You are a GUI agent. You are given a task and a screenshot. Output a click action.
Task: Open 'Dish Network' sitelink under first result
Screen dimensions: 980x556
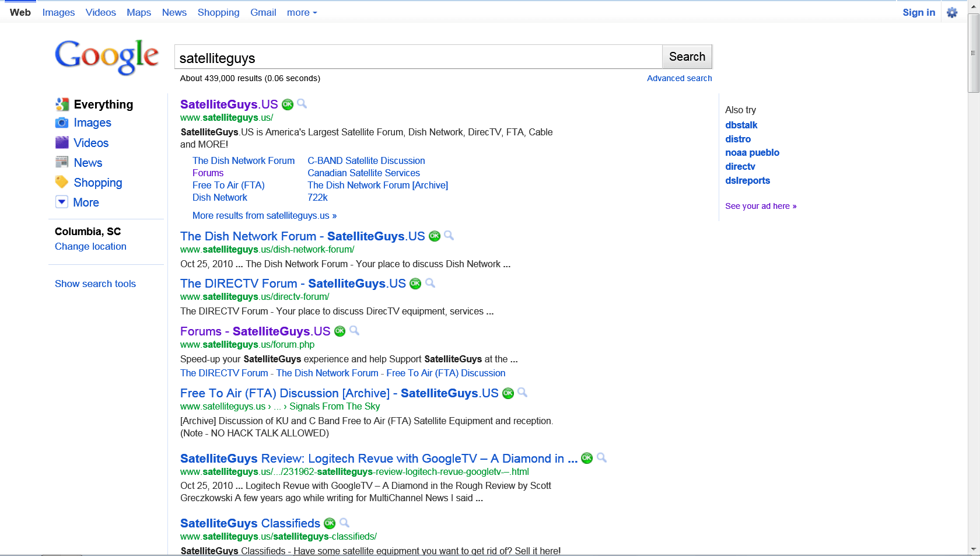(x=220, y=197)
